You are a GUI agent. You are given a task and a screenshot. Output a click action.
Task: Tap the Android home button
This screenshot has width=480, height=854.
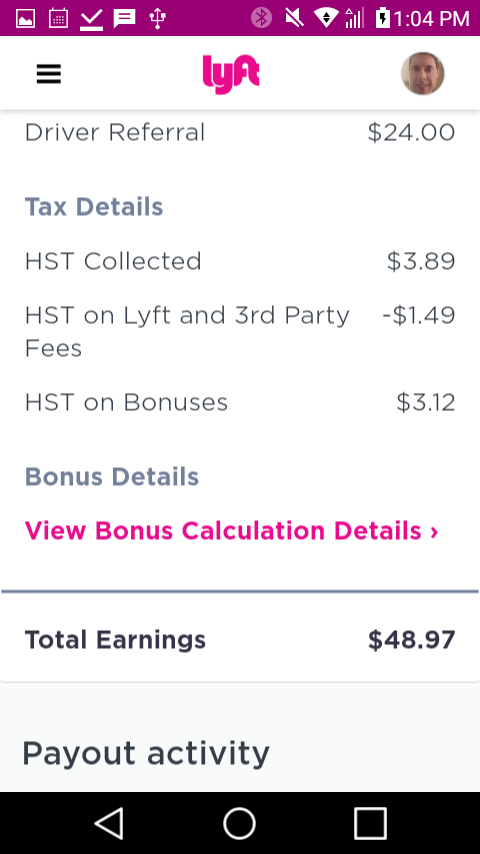coord(240,823)
